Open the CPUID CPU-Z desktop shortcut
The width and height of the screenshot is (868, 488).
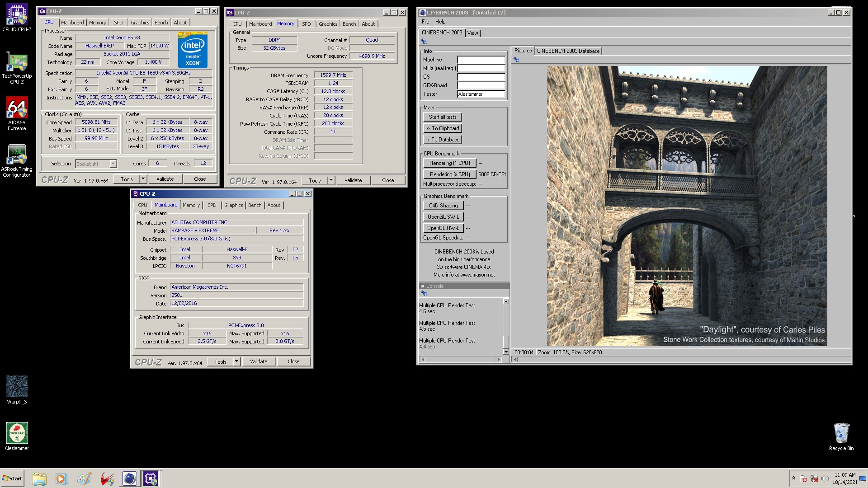(17, 18)
